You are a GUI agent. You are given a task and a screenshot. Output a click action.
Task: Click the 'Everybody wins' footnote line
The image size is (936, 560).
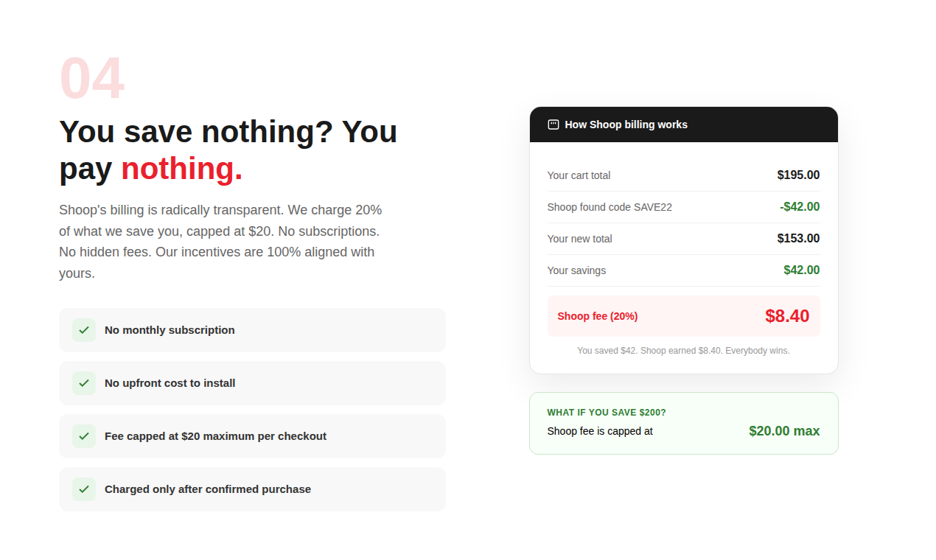[x=683, y=351]
